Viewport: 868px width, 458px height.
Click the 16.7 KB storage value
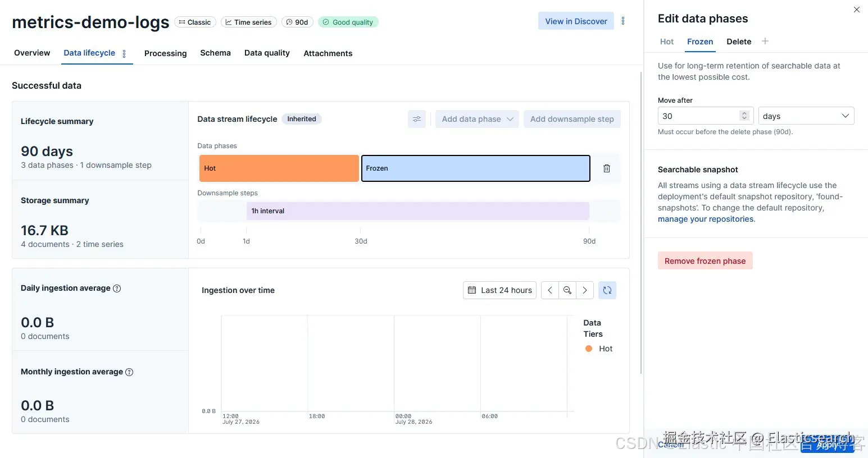44,230
